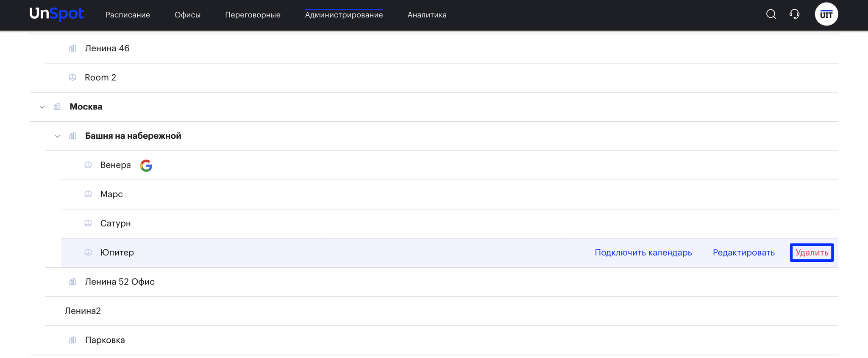Select the Room 2 row
Screen dimensions: 868x358
click(x=442, y=78)
